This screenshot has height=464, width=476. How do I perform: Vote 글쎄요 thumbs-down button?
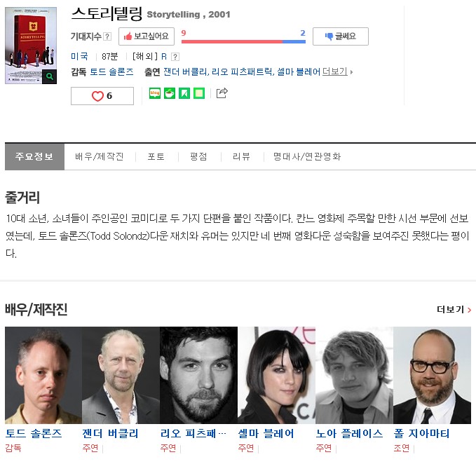(x=341, y=36)
